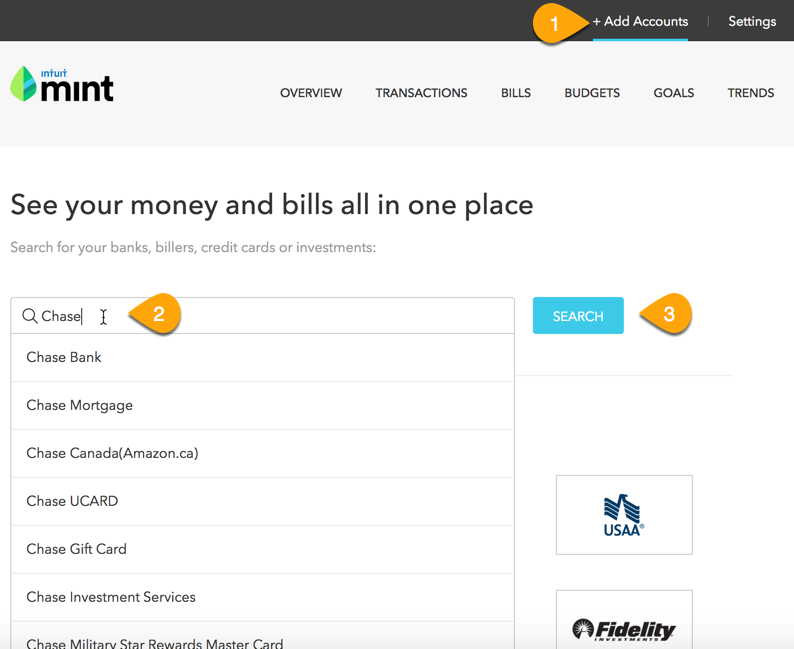Open Settings in the top bar
This screenshot has width=794, height=649.
[752, 21]
